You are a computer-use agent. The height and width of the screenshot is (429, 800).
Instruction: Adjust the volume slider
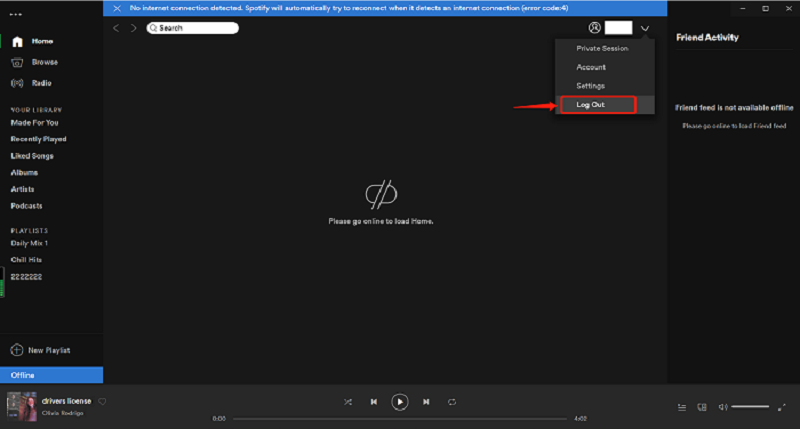(750, 407)
